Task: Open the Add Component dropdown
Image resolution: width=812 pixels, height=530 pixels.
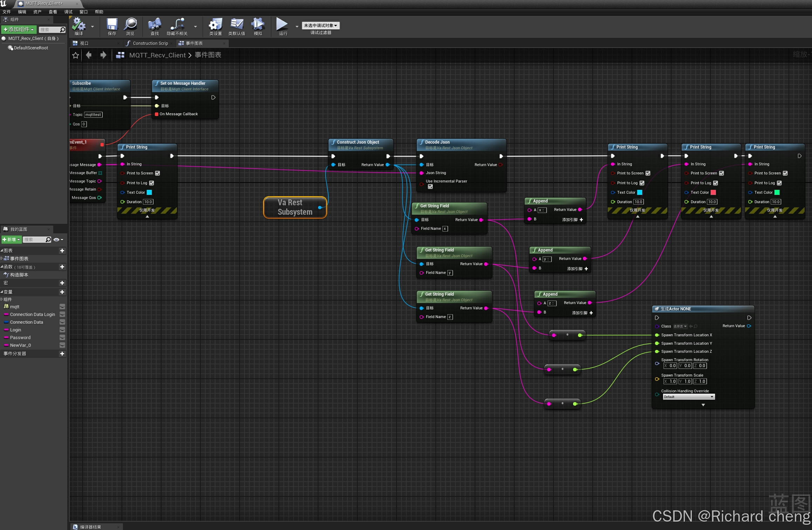Action: [x=19, y=29]
